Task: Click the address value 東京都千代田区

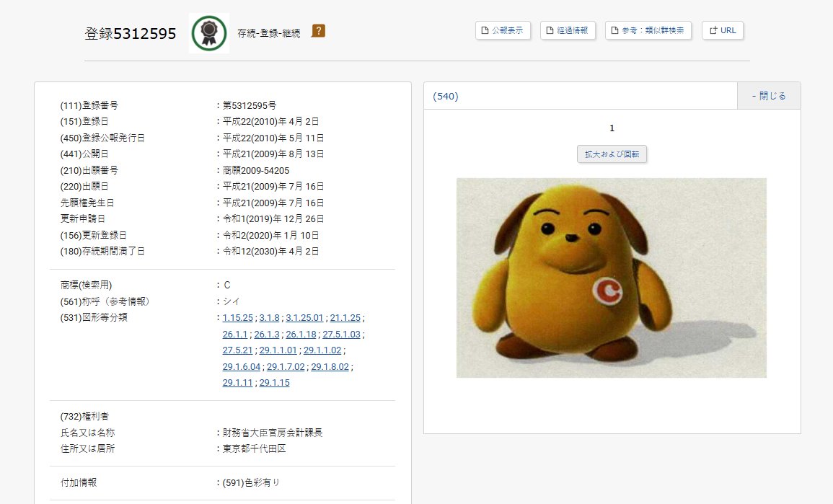Action: 254,448
